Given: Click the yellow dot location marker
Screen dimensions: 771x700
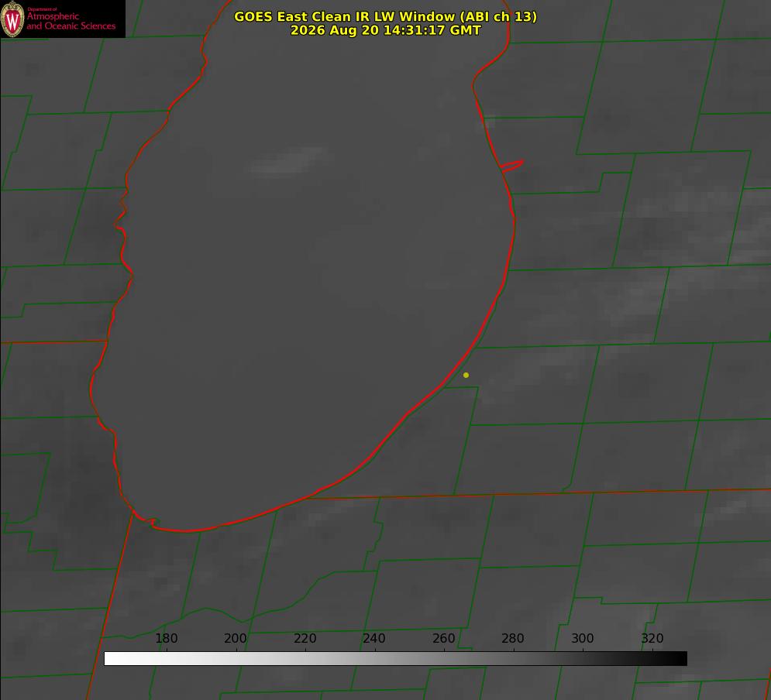Looking at the screenshot, I should pos(466,375).
